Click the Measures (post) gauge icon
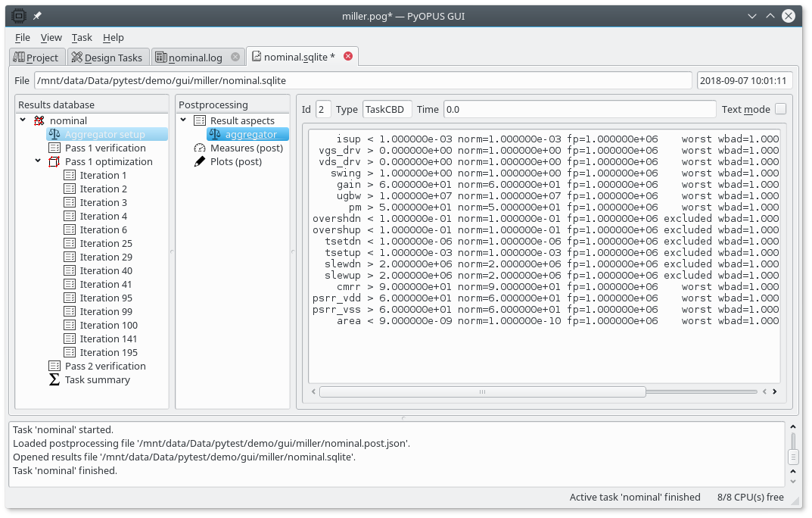Viewport: 812px width, 518px height. pyautogui.click(x=200, y=148)
